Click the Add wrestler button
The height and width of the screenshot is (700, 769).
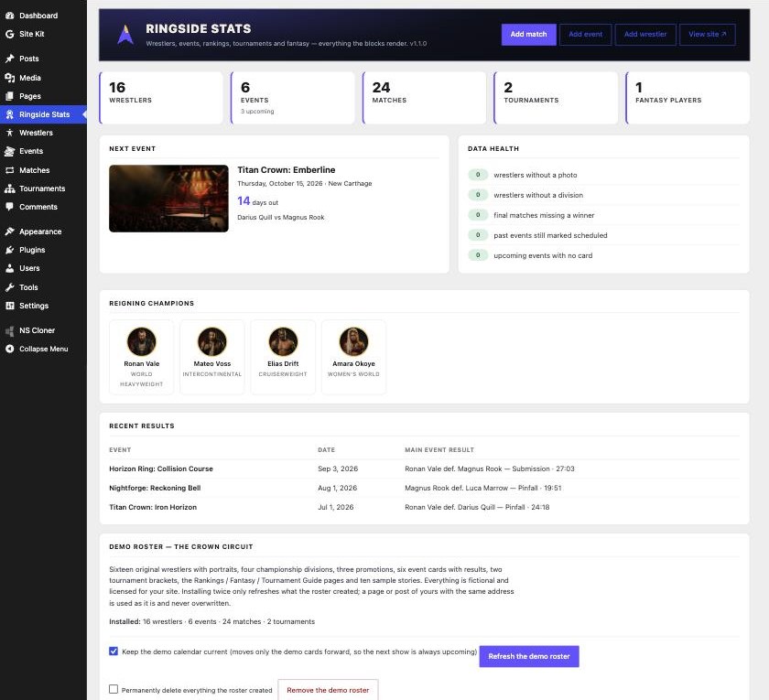point(645,35)
